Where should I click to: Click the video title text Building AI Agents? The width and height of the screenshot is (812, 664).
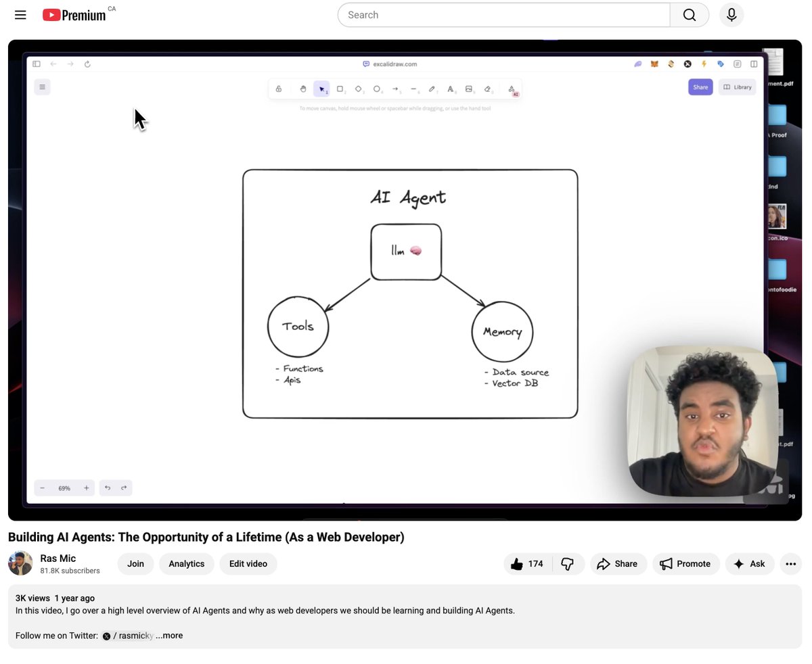click(206, 538)
